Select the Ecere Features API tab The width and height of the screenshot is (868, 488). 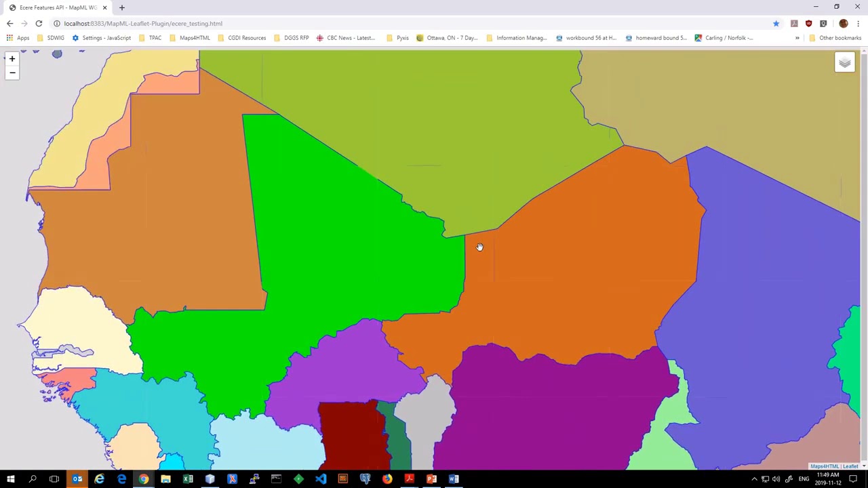(x=58, y=7)
